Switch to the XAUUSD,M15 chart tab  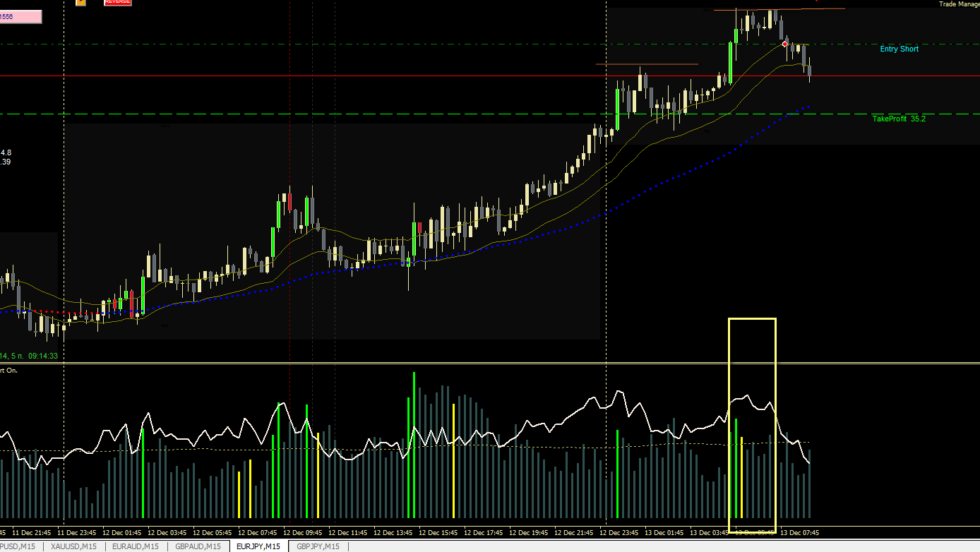click(x=73, y=546)
